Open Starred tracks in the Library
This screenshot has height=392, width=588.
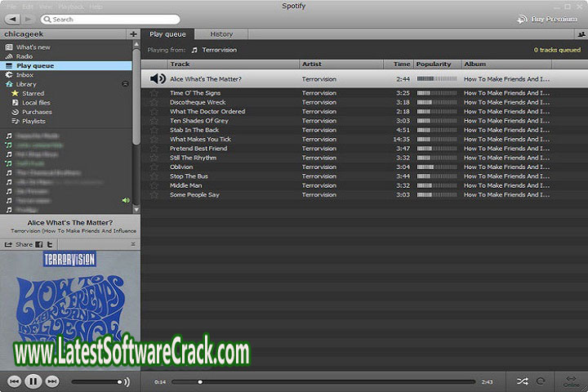click(33, 93)
